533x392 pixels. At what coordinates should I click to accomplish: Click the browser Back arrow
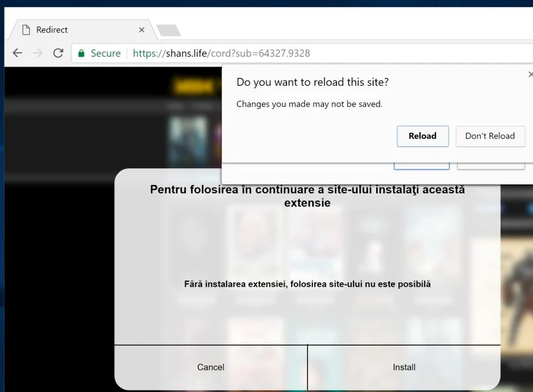17,53
